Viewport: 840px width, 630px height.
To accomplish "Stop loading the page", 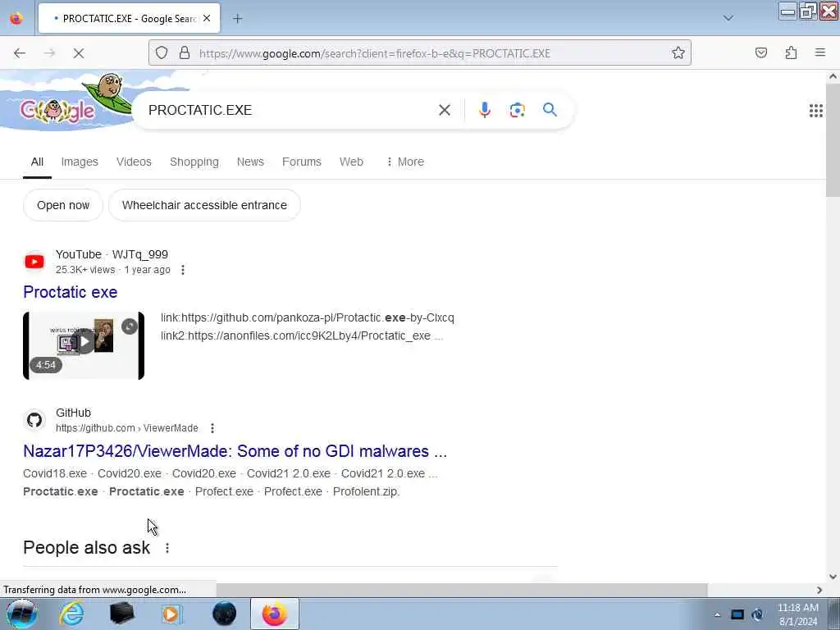I will point(79,53).
